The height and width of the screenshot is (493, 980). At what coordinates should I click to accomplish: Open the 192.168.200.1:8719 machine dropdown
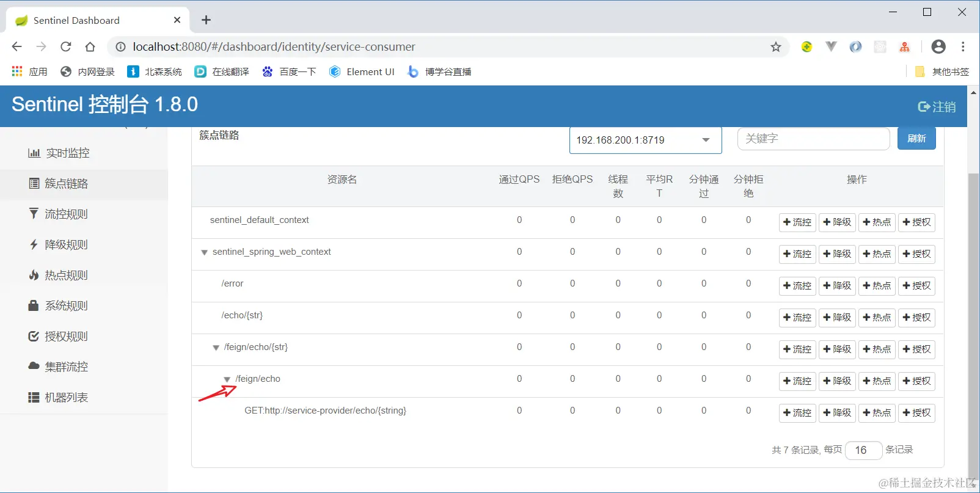645,140
